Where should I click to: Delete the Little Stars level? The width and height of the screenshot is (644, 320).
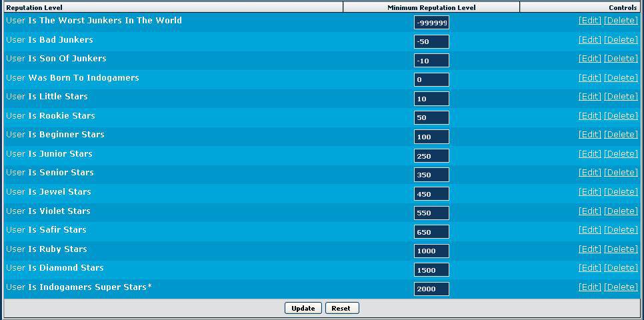(x=621, y=97)
